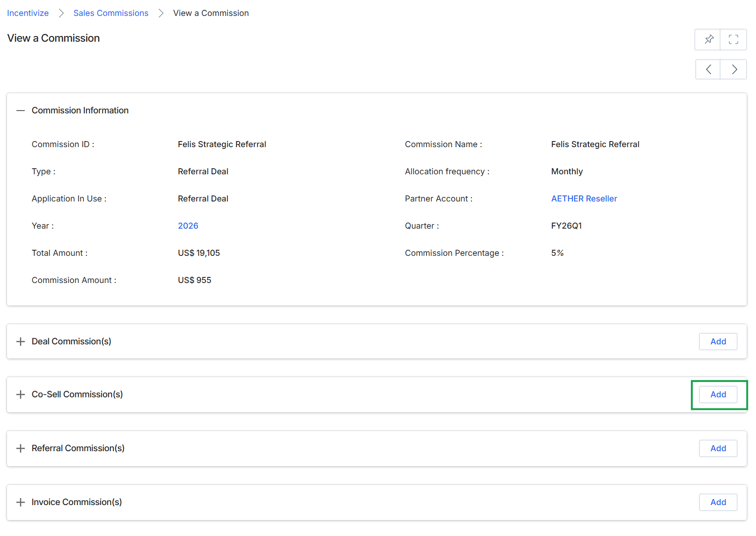Select the FY26Q1 quarter value
This screenshot has height=536, width=756.
[x=566, y=226]
